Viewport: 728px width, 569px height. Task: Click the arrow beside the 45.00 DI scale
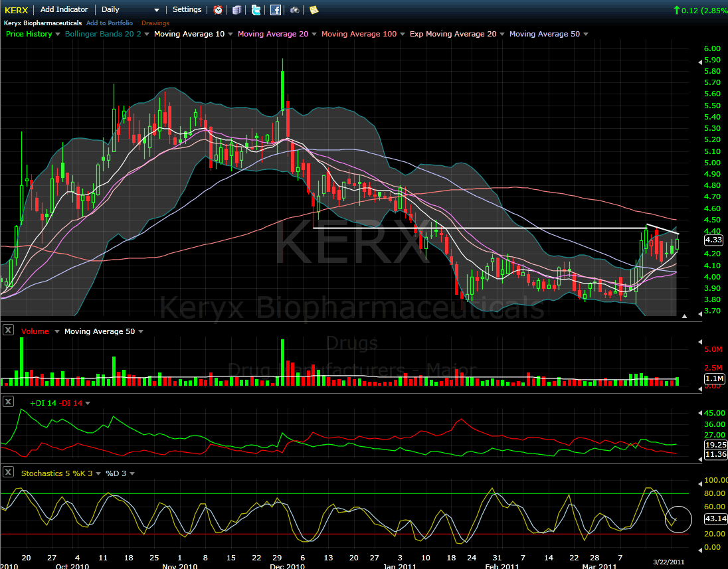[701, 412]
